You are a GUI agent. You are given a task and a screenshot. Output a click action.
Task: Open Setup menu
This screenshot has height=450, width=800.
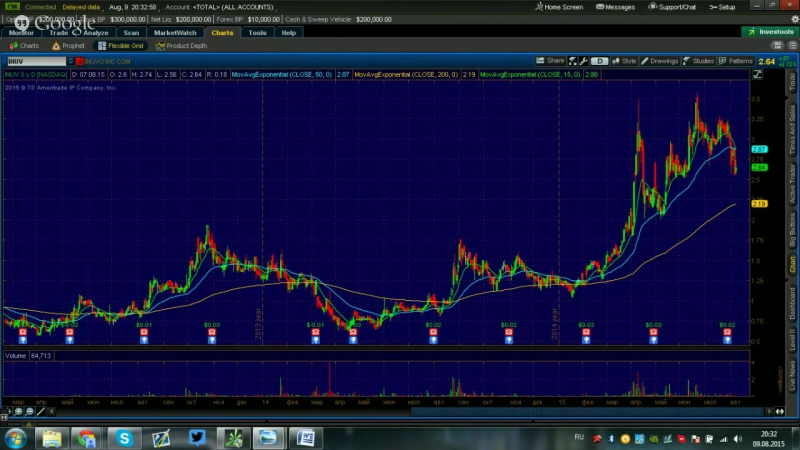point(722,7)
